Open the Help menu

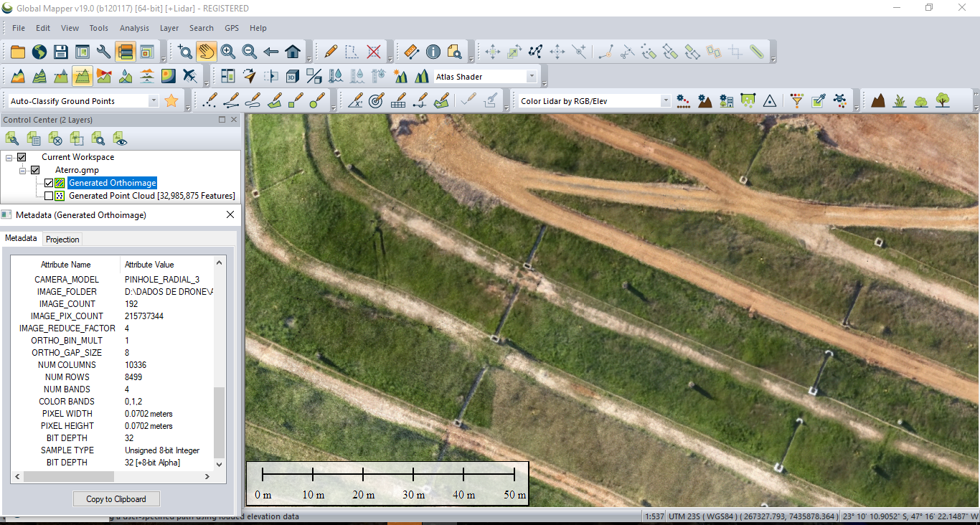(258, 28)
